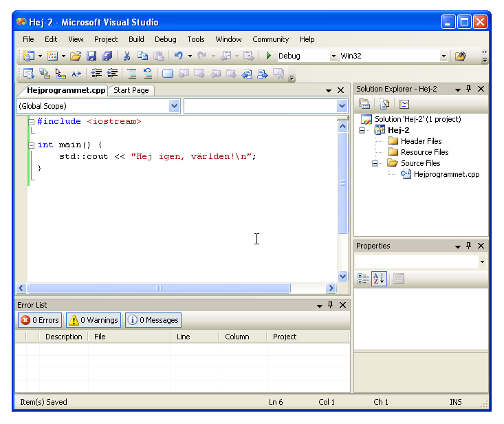The height and width of the screenshot is (424, 504).
Task: Click the Find in Files icon right of Win32
Action: point(460,56)
